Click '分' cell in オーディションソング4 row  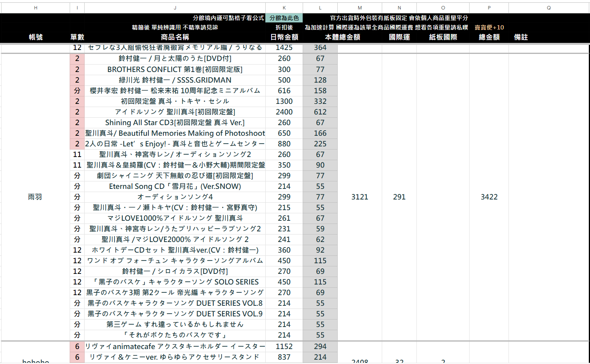(77, 197)
